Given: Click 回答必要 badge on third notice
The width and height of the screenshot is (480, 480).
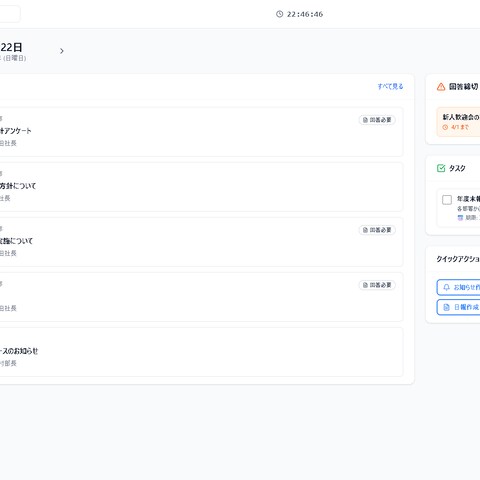Looking at the screenshot, I should (x=377, y=230).
